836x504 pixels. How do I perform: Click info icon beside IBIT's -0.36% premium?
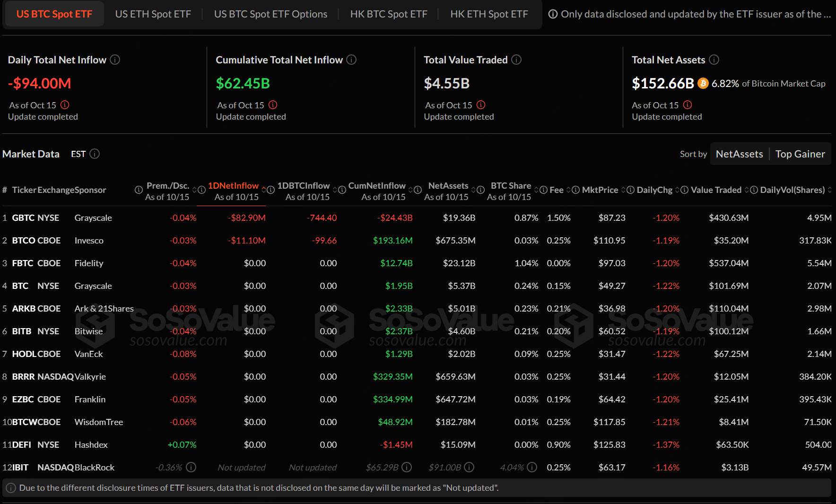(x=191, y=467)
